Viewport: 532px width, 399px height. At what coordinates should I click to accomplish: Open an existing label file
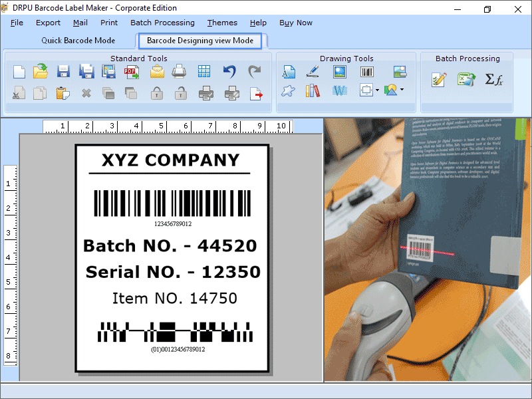[x=41, y=71]
